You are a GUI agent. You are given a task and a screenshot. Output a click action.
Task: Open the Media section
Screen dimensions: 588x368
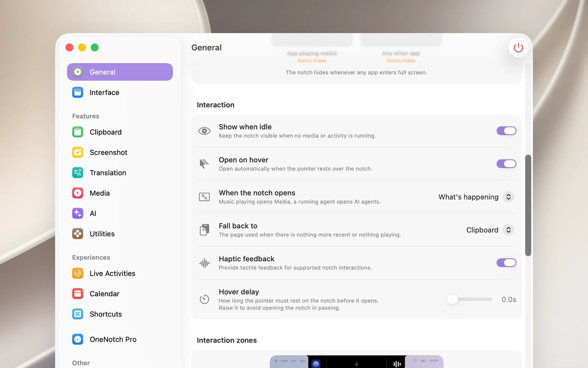coord(120,193)
